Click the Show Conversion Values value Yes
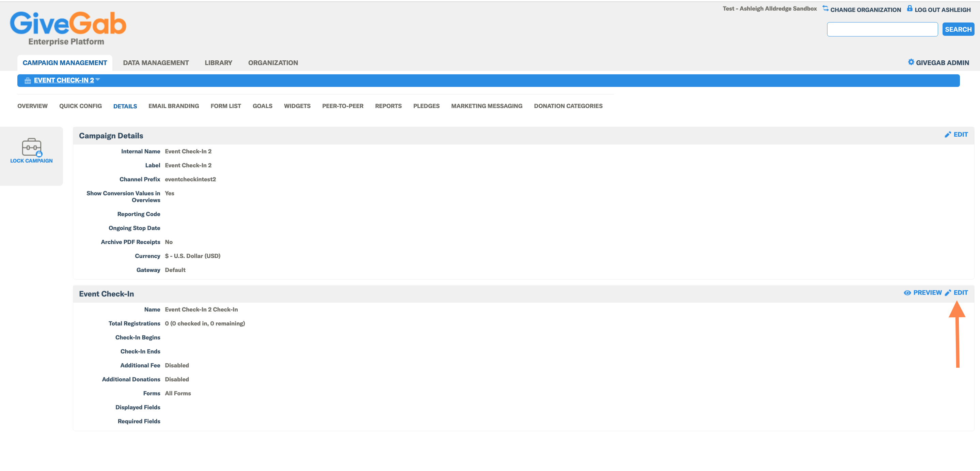This screenshot has height=471, width=980. pos(169,194)
